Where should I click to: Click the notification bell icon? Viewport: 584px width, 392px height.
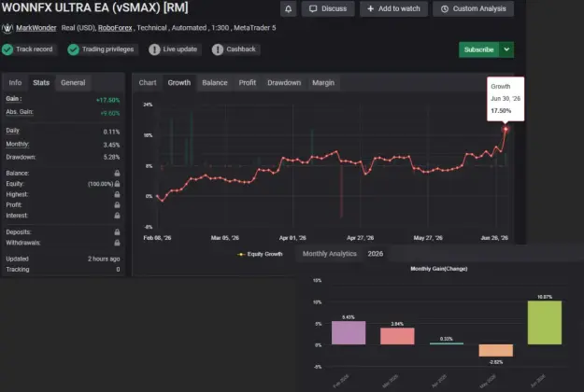[289, 8]
